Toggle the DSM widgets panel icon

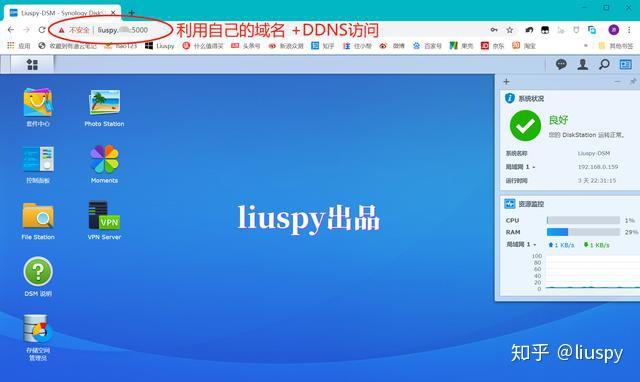[625, 64]
